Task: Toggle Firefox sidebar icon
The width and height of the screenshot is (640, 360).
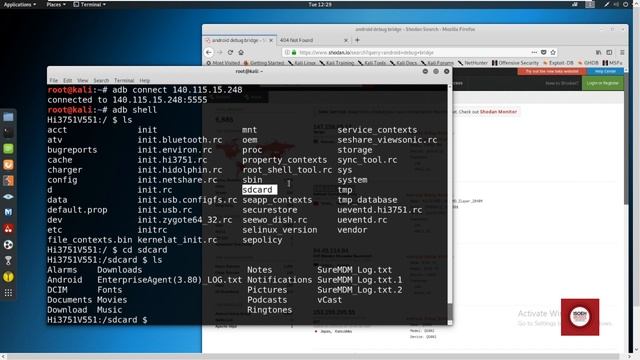Action: click(609, 52)
